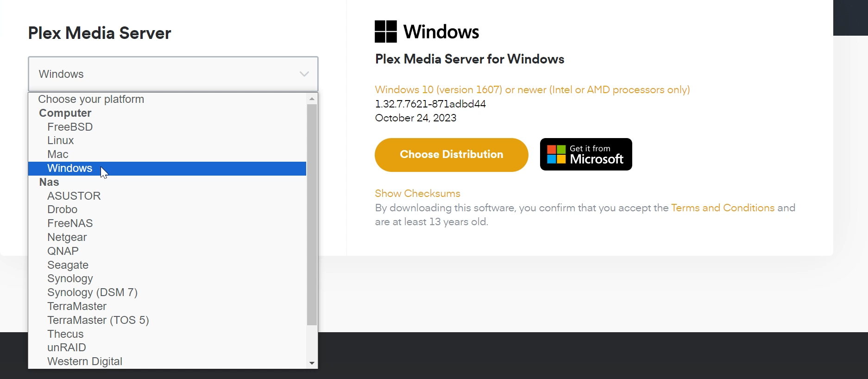Viewport: 868px width, 379px height.
Task: Select FreeBSD from the platform list
Action: click(167, 127)
